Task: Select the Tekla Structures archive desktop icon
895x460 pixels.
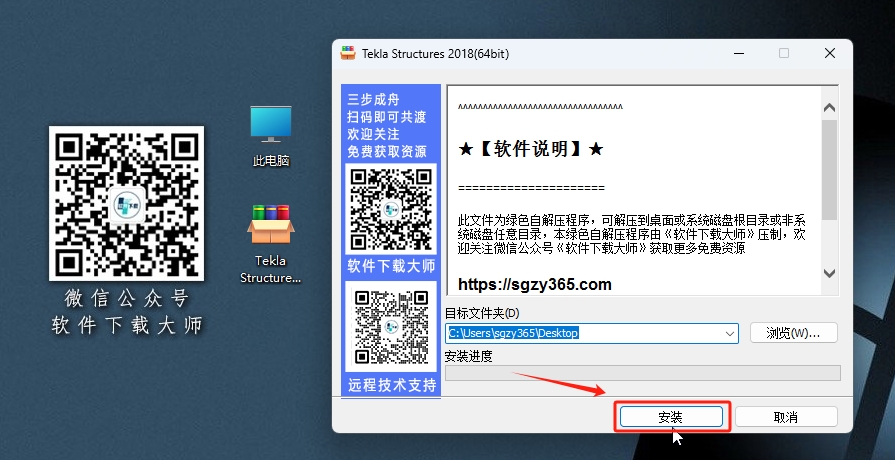Action: click(x=271, y=244)
